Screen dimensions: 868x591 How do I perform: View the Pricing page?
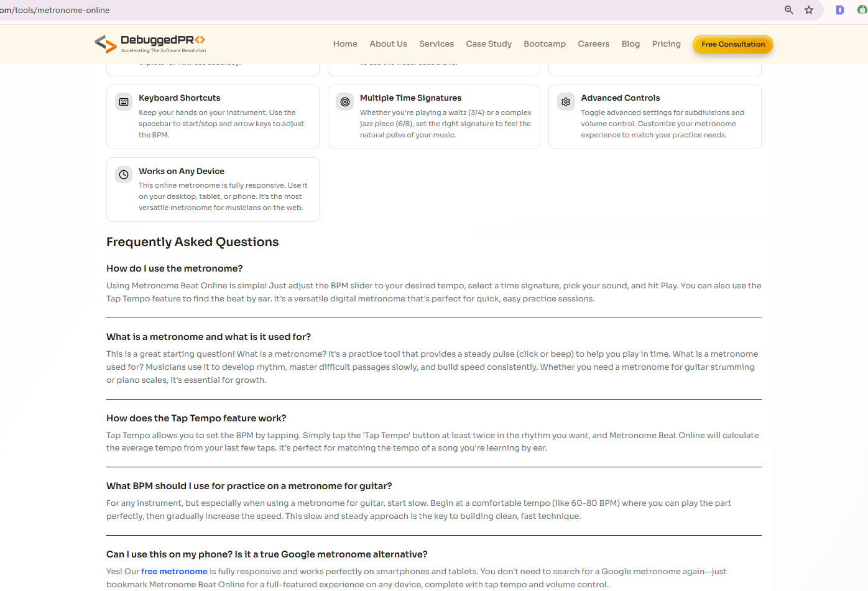[667, 44]
